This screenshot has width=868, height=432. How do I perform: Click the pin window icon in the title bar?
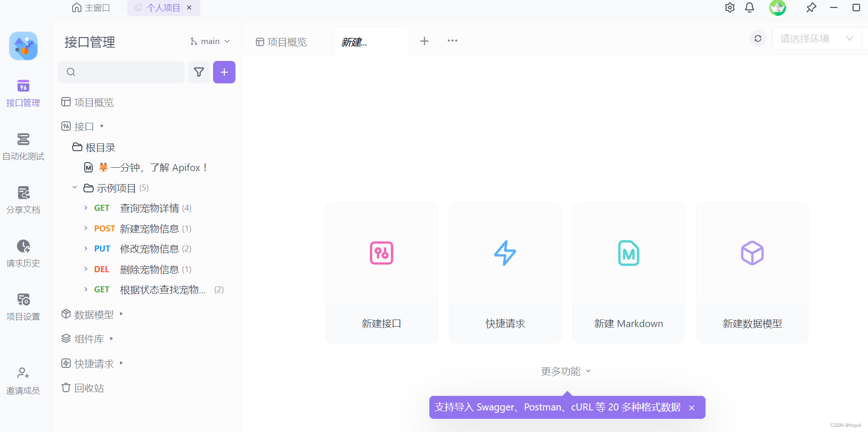(811, 7)
